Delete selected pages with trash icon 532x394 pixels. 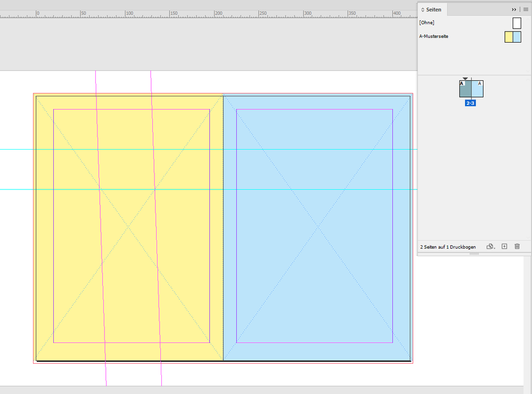[x=517, y=247]
